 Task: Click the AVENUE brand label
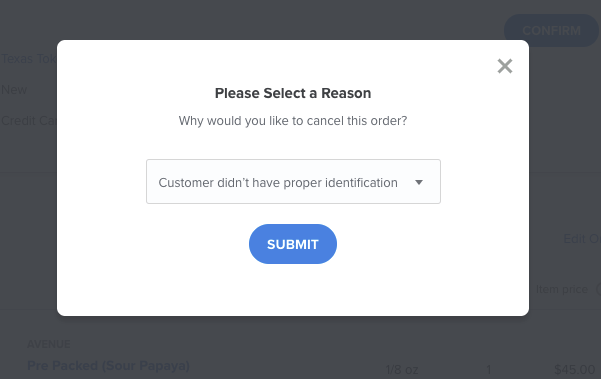(x=49, y=344)
